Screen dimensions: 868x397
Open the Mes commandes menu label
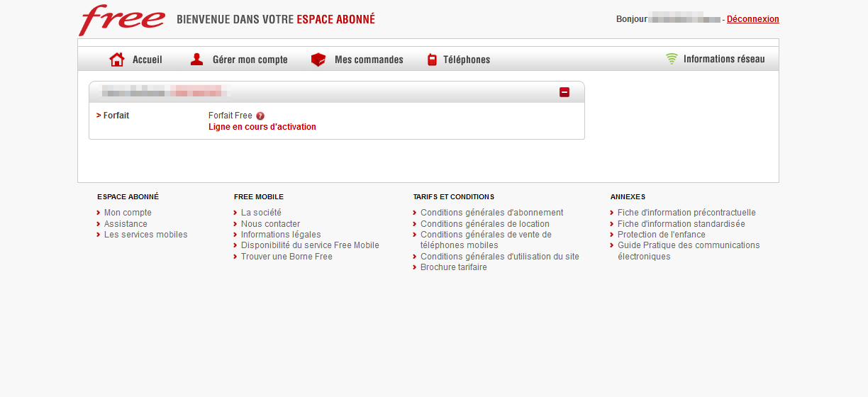pos(369,60)
